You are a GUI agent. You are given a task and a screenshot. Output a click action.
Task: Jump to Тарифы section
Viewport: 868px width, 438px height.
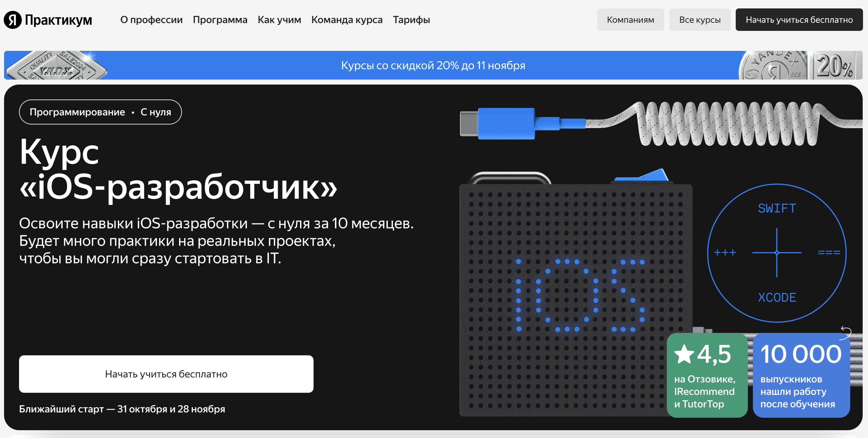tap(411, 20)
